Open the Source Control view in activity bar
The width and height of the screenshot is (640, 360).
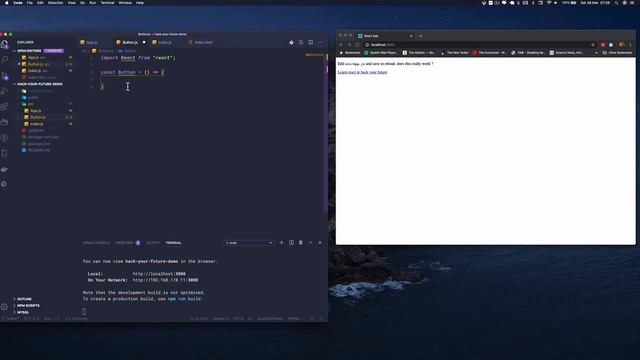[x=4, y=76]
